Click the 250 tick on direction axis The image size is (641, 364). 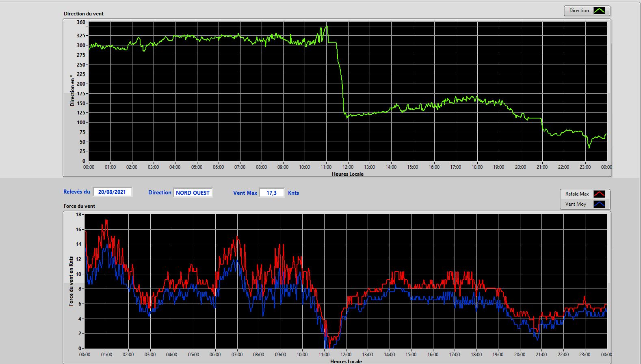[x=81, y=65]
